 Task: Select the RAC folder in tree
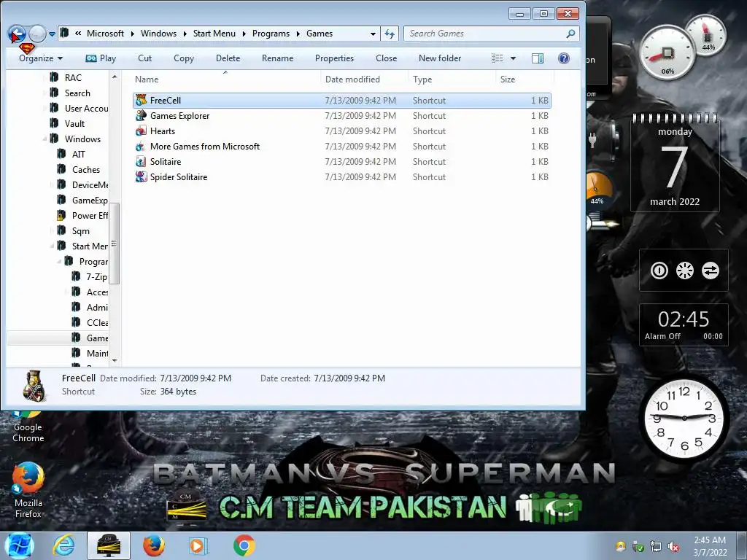73,77
